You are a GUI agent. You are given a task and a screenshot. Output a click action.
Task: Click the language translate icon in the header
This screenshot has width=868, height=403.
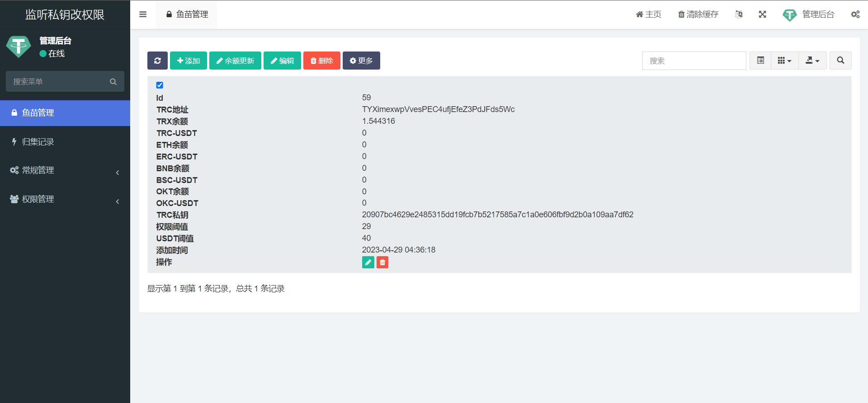(x=739, y=14)
